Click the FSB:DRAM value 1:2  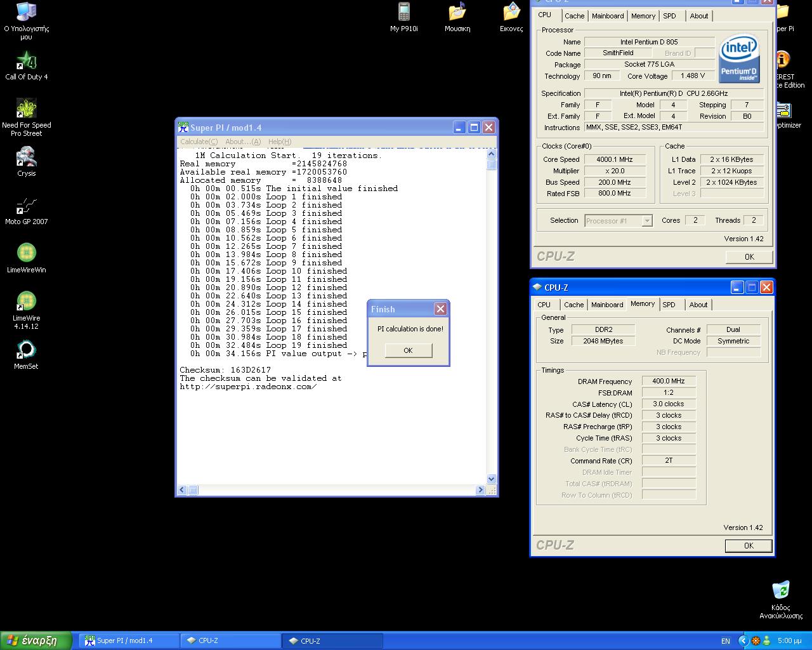669,392
